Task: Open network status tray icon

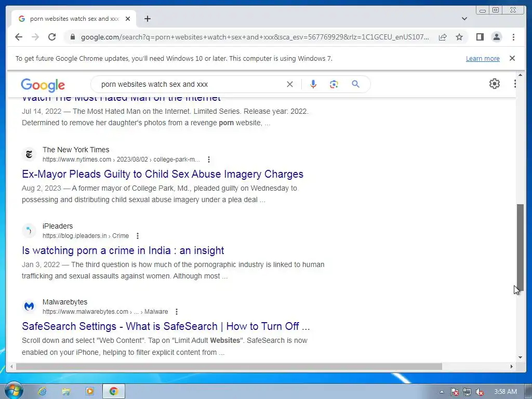Action: 467,392
